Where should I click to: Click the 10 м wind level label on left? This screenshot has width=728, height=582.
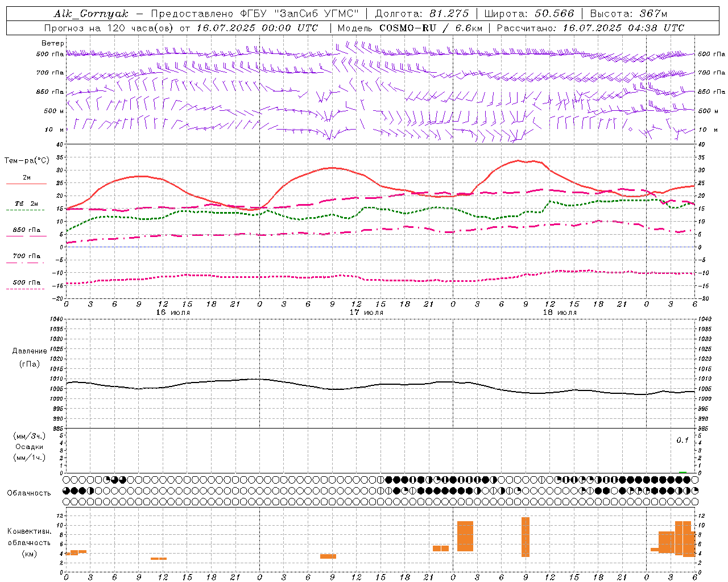[54, 130]
